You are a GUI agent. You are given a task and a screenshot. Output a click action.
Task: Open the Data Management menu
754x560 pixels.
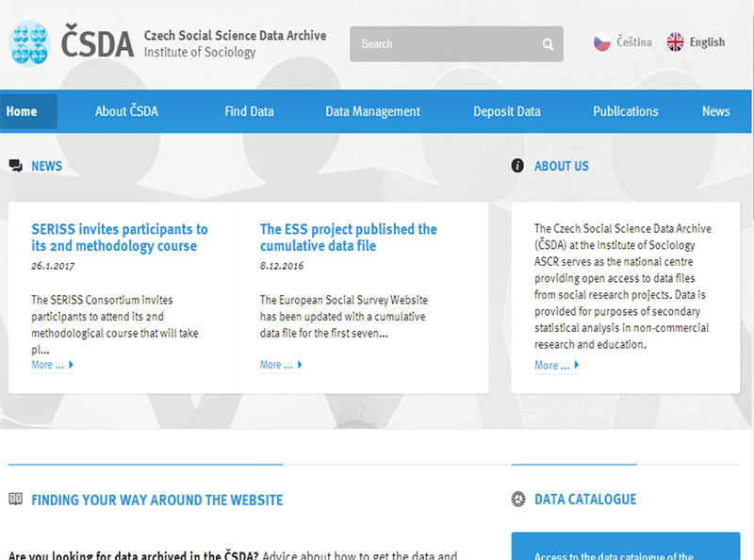pyautogui.click(x=372, y=111)
